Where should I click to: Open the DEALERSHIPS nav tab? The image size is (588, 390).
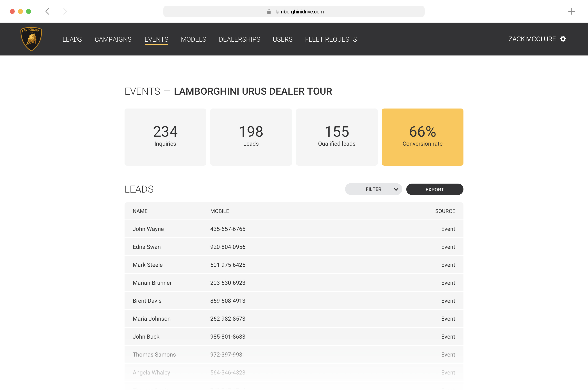coord(239,39)
